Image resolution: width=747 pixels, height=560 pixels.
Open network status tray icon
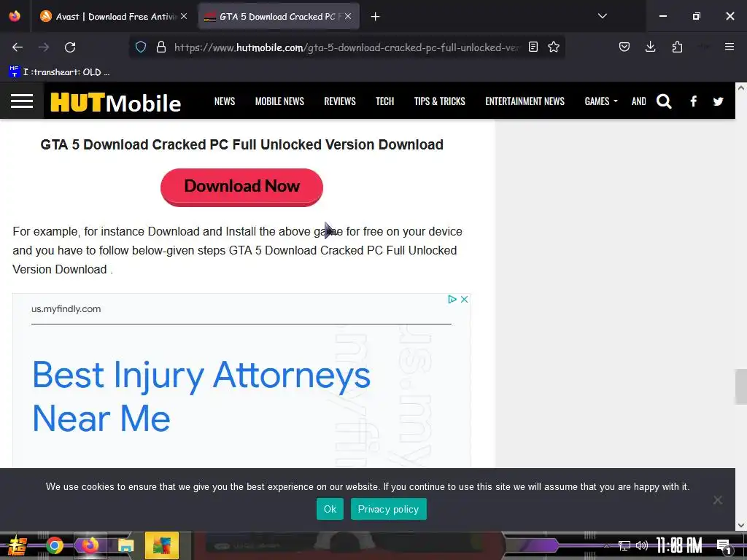pyautogui.click(x=624, y=545)
